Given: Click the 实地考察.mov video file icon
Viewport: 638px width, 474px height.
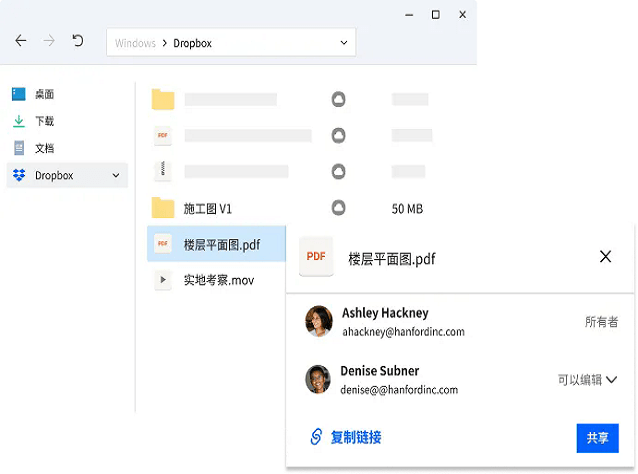Looking at the screenshot, I should [x=163, y=280].
